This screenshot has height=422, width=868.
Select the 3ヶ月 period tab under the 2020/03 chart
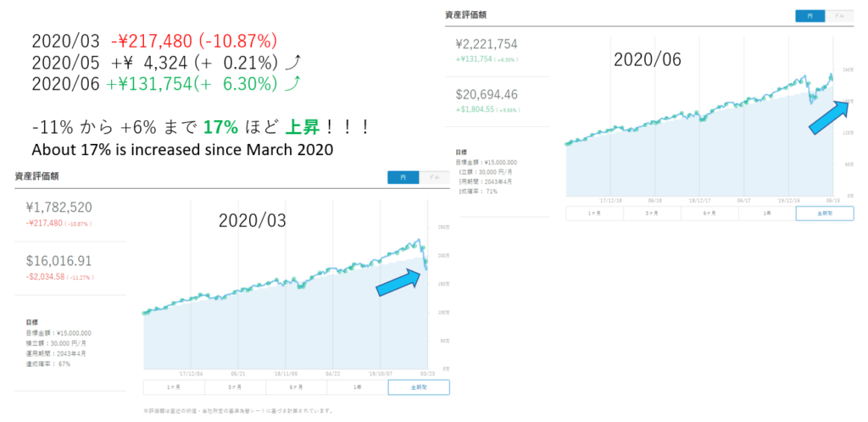pyautogui.click(x=235, y=387)
